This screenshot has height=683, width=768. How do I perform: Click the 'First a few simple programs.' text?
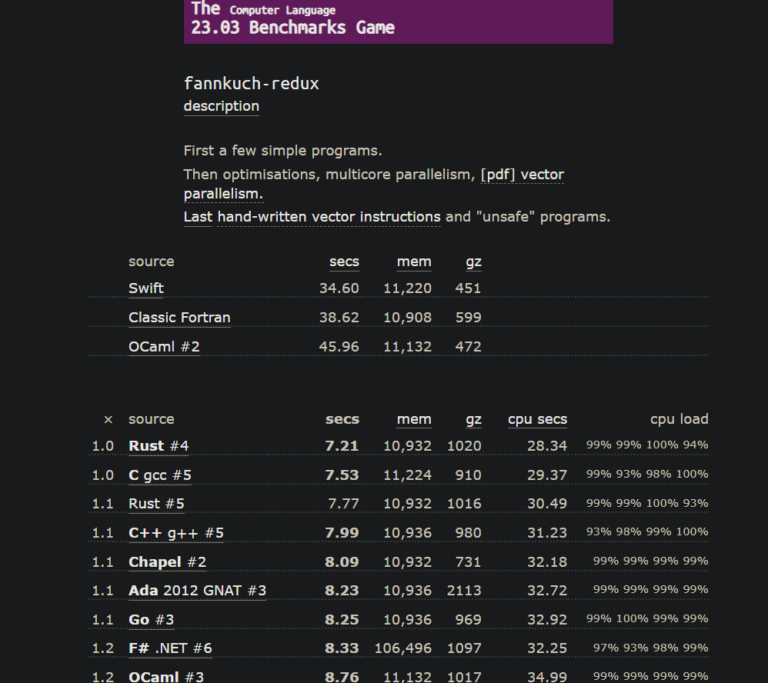(x=283, y=151)
